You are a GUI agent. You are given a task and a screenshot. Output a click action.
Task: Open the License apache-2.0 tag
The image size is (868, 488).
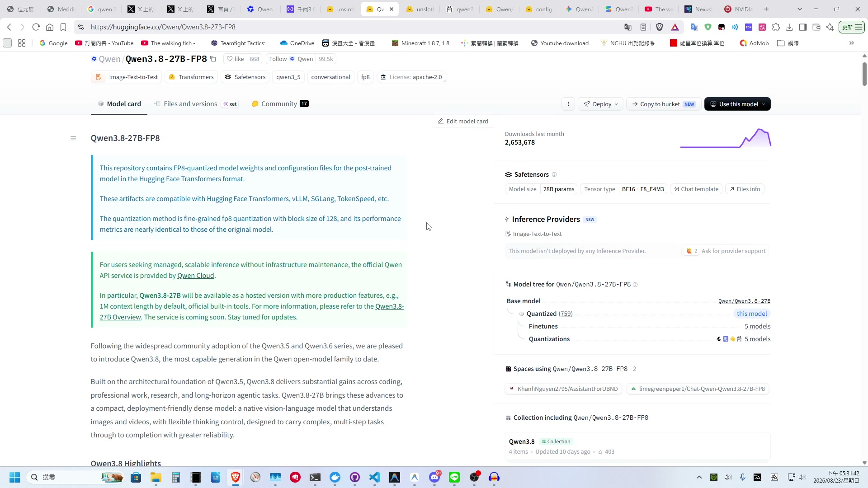pos(411,77)
